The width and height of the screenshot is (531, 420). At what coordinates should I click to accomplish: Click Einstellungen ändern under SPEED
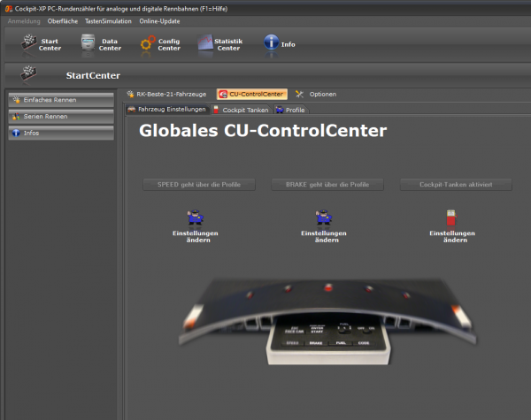[196, 237]
